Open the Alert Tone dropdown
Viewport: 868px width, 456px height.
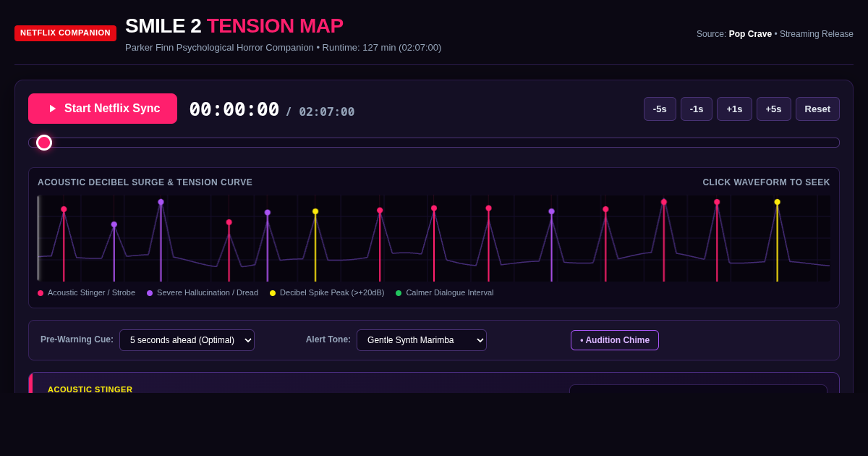click(421, 340)
